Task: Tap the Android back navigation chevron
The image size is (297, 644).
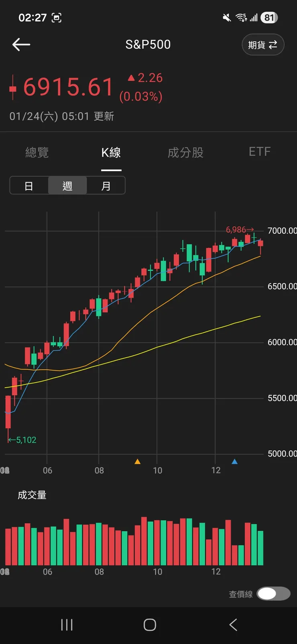Action: tap(233, 625)
